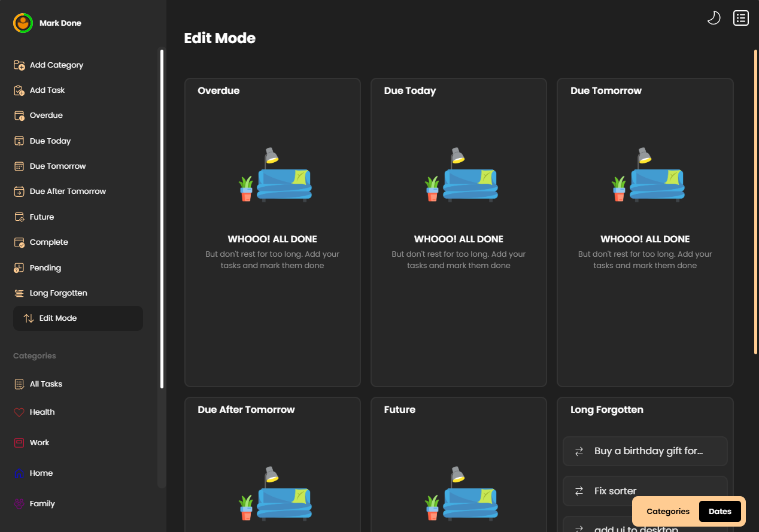
Task: Click the Complete checkmark icon
Action: [x=19, y=242]
